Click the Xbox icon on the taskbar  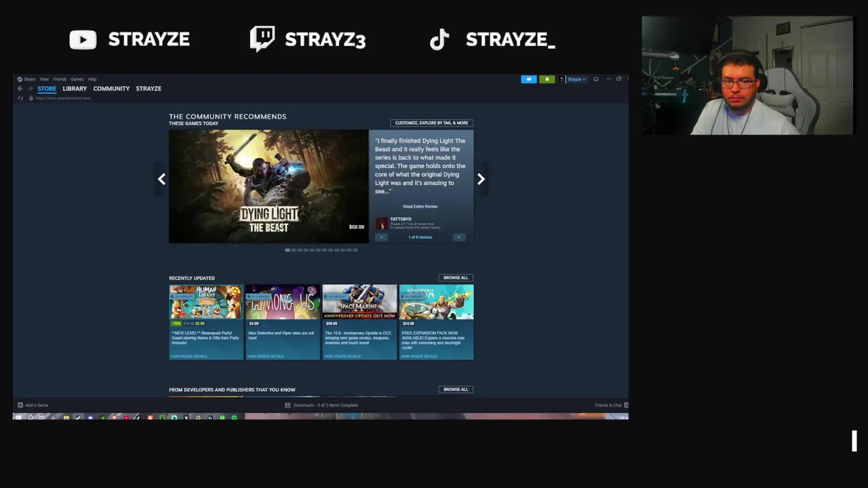(162, 418)
